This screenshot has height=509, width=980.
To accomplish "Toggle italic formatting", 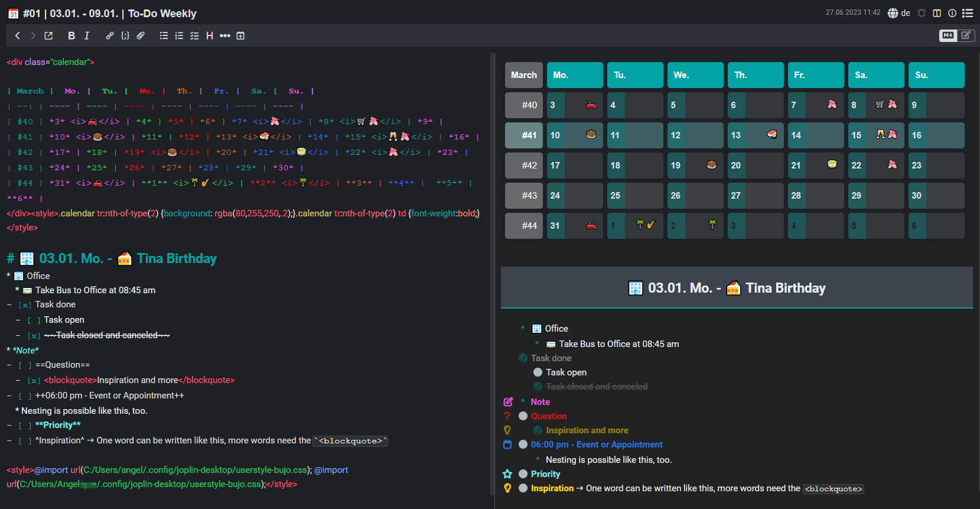I will coord(87,35).
